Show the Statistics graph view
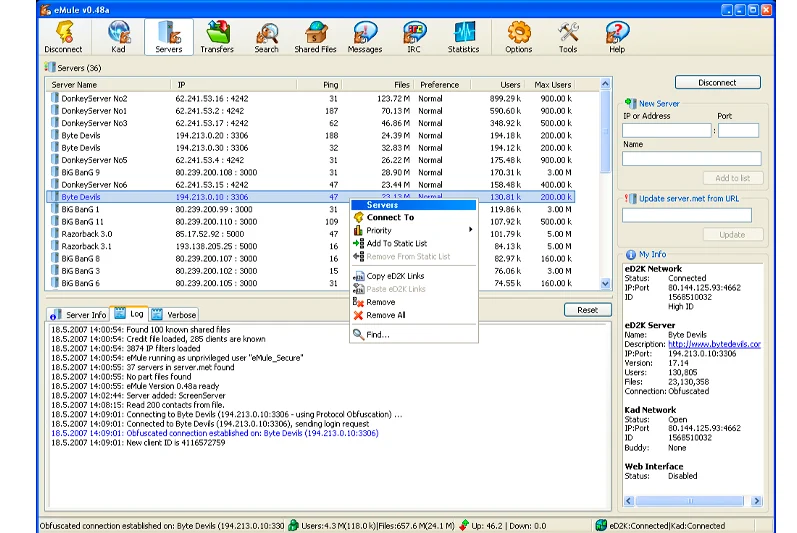797x533 pixels. (x=463, y=37)
